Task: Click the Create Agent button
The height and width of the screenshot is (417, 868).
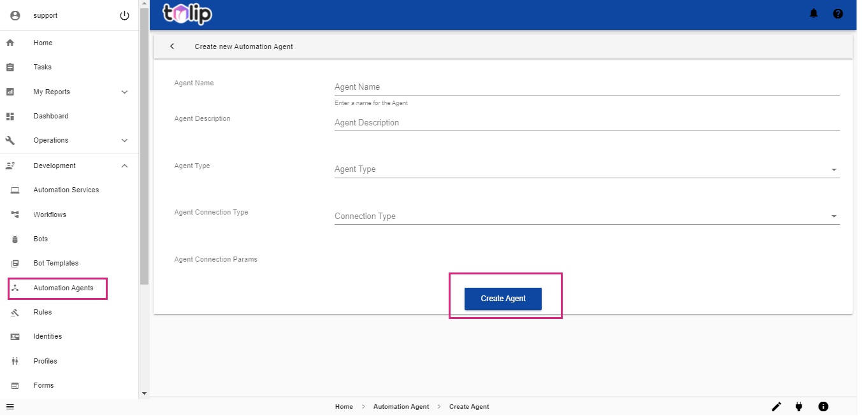Action: click(503, 299)
